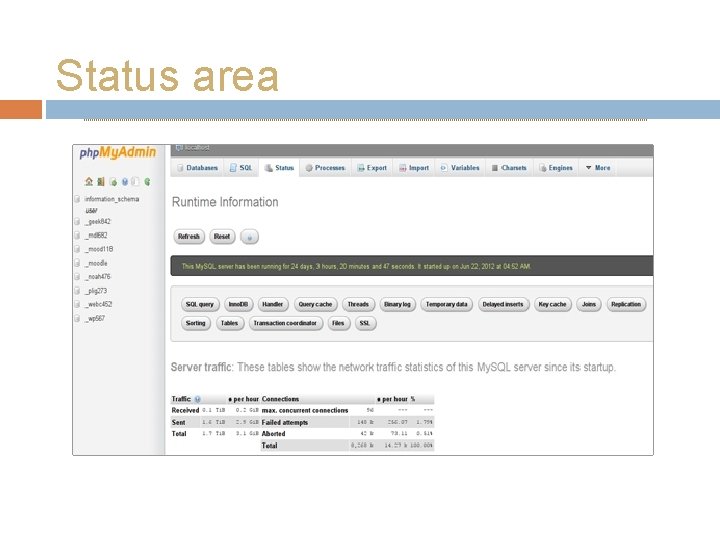This screenshot has height=540, width=720.
Task: Select the Status tab
Action: (x=279, y=168)
